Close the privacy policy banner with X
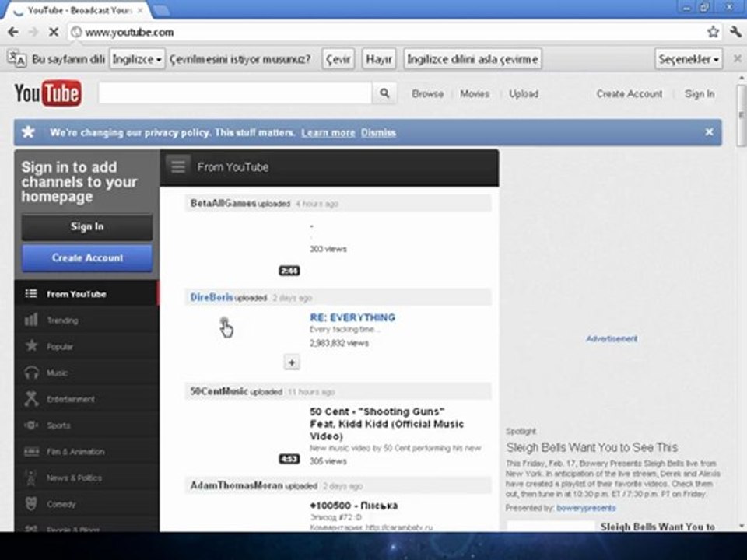Screen dimensions: 747x560 tap(709, 132)
